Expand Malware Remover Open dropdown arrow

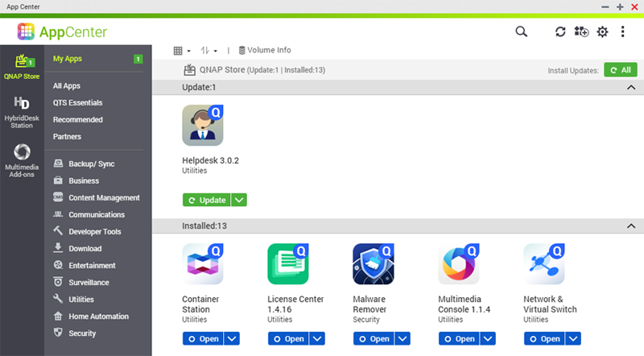[402, 339]
